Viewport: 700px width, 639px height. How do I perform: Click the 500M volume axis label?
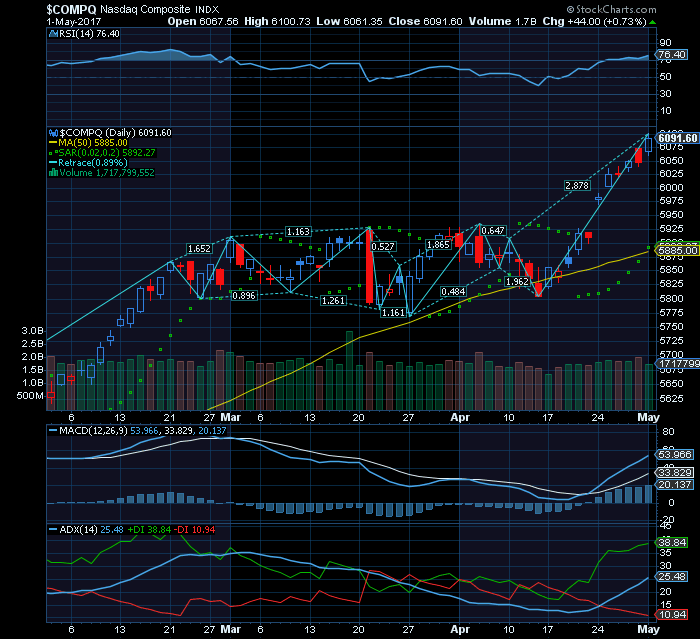point(30,396)
